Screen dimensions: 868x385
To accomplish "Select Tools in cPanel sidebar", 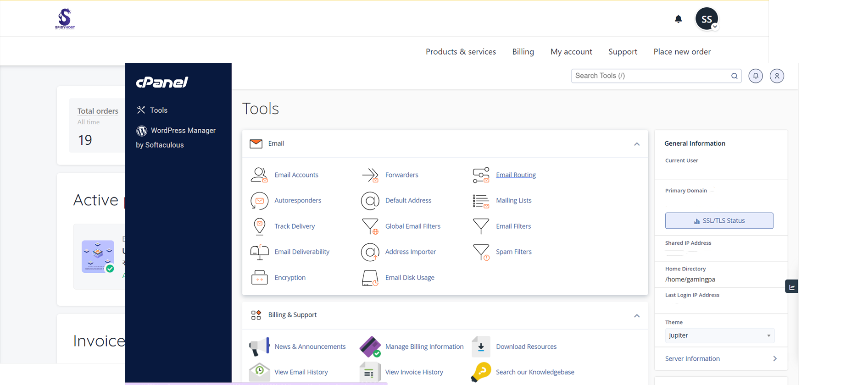I will point(152,110).
